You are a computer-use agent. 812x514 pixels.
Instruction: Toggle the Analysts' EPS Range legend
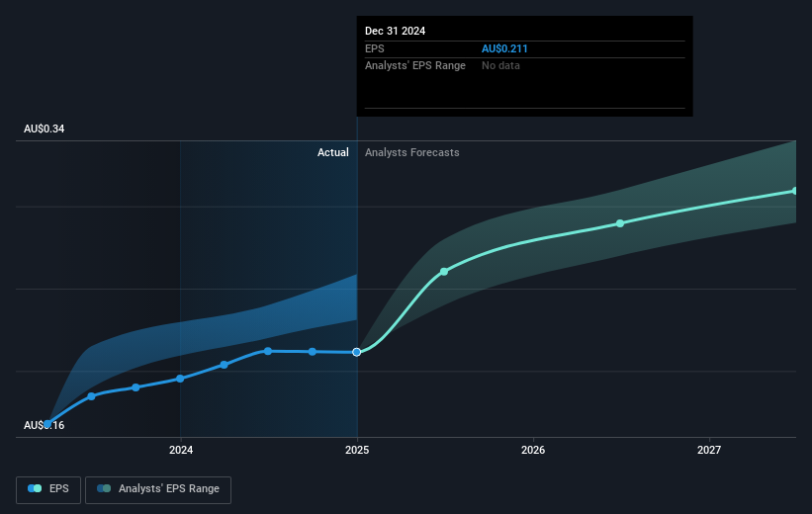pyautogui.click(x=158, y=489)
